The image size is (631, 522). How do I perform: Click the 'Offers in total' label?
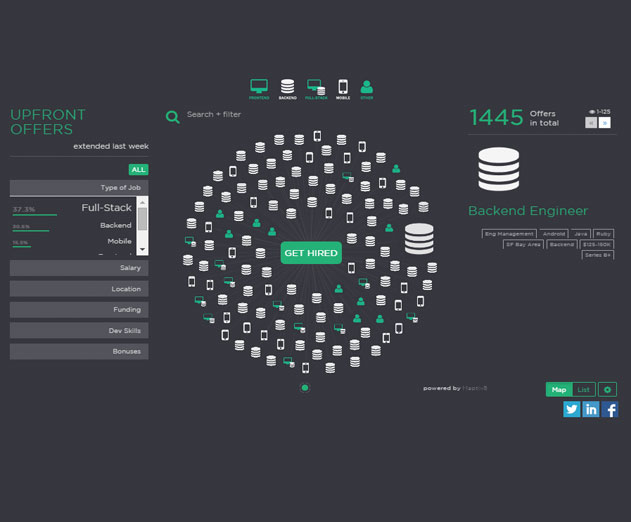[544, 118]
